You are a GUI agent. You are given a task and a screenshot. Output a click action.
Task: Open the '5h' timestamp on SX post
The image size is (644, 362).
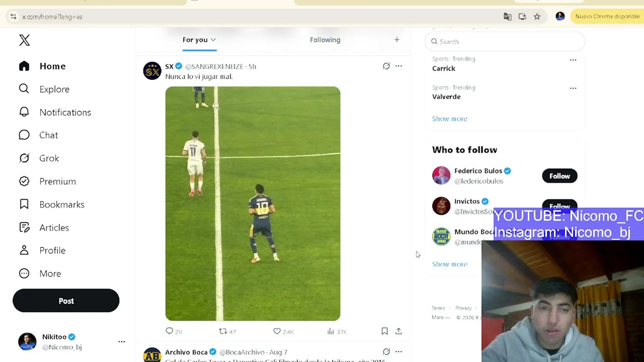(x=252, y=66)
